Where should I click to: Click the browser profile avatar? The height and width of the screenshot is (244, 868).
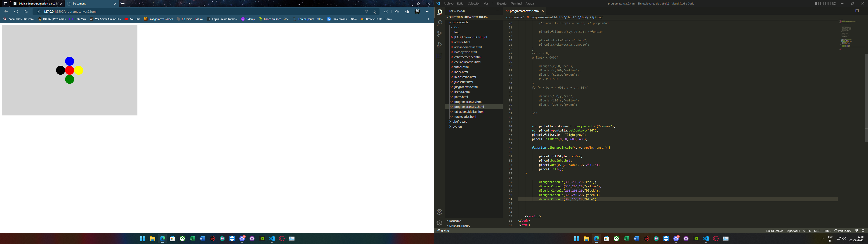[417, 12]
